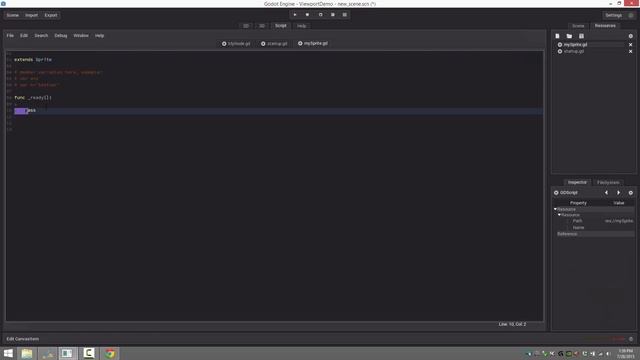The image size is (640, 360).
Task: Switch to the 3D editor view
Action: [262, 26]
